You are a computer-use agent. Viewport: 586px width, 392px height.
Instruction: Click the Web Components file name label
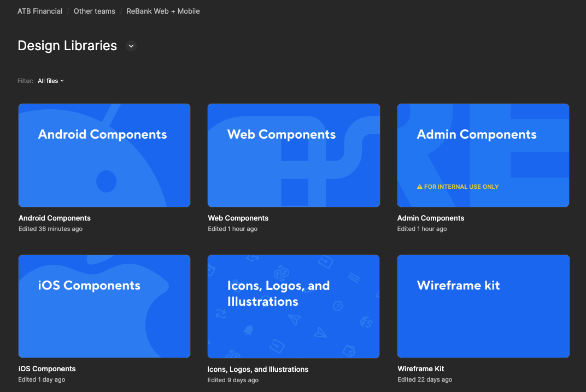tap(238, 218)
